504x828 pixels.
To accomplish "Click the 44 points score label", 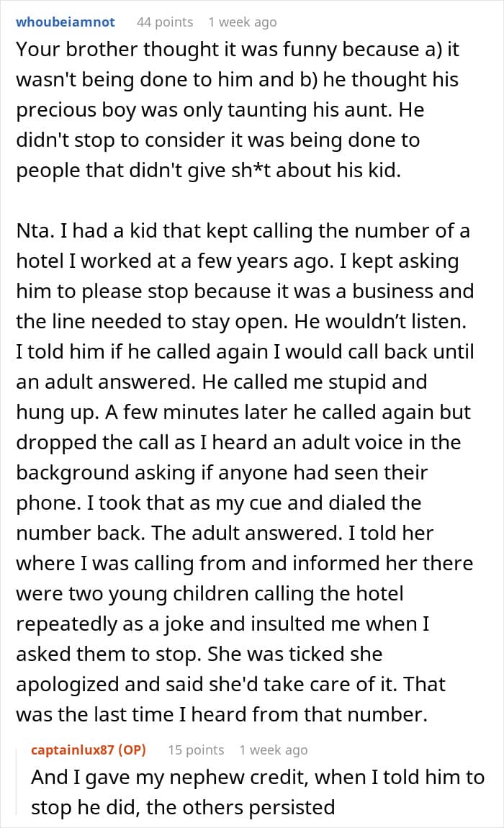I will pyautogui.click(x=165, y=22).
